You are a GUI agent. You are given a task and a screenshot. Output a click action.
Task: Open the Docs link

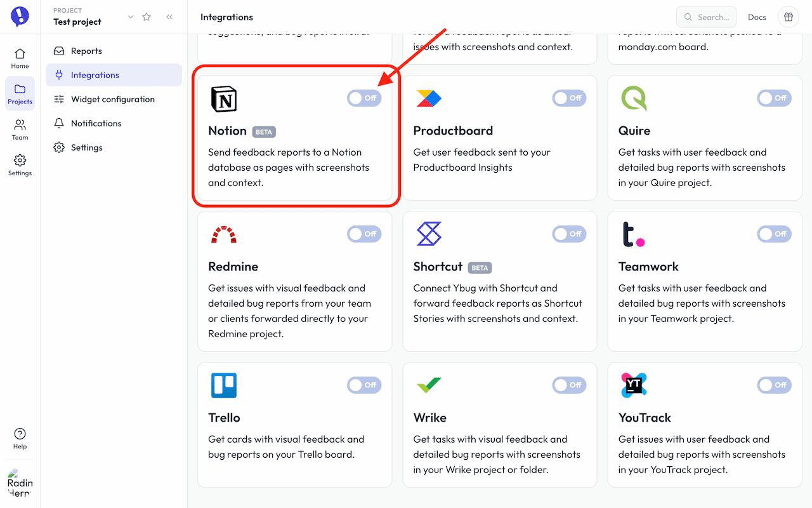(757, 17)
